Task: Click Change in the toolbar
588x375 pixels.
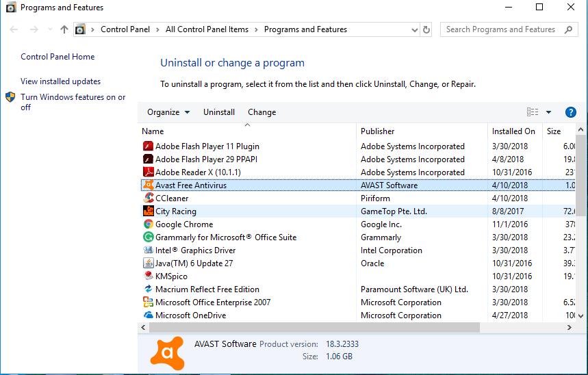Action: click(261, 112)
